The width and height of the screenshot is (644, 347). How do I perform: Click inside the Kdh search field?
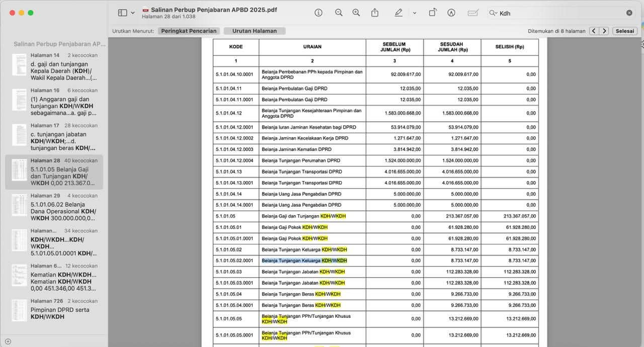[x=558, y=13]
